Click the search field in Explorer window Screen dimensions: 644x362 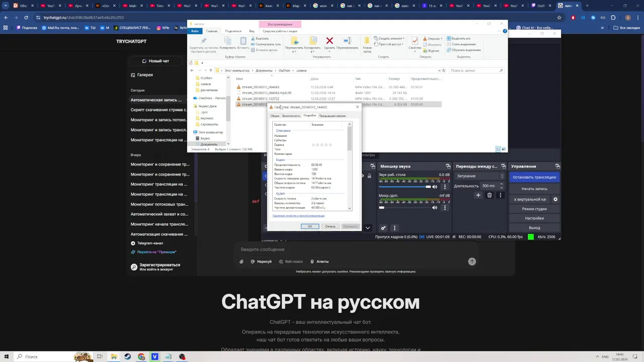tap(476, 70)
